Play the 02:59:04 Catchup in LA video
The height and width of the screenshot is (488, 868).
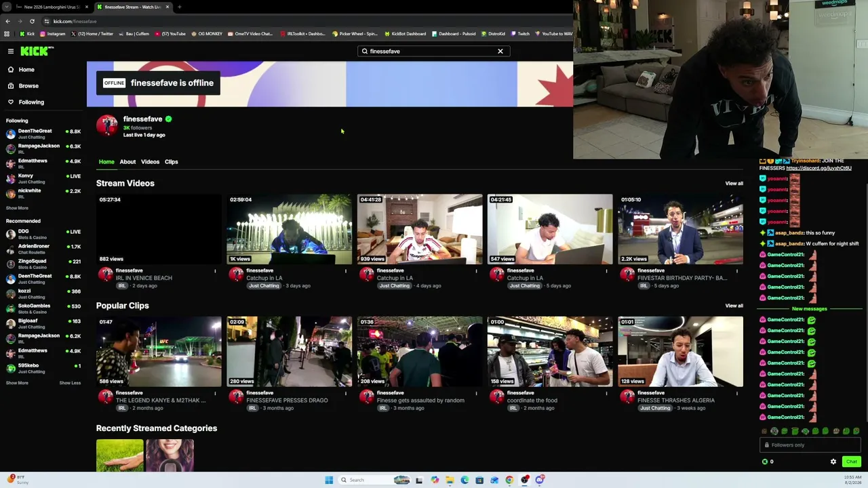[289, 229]
